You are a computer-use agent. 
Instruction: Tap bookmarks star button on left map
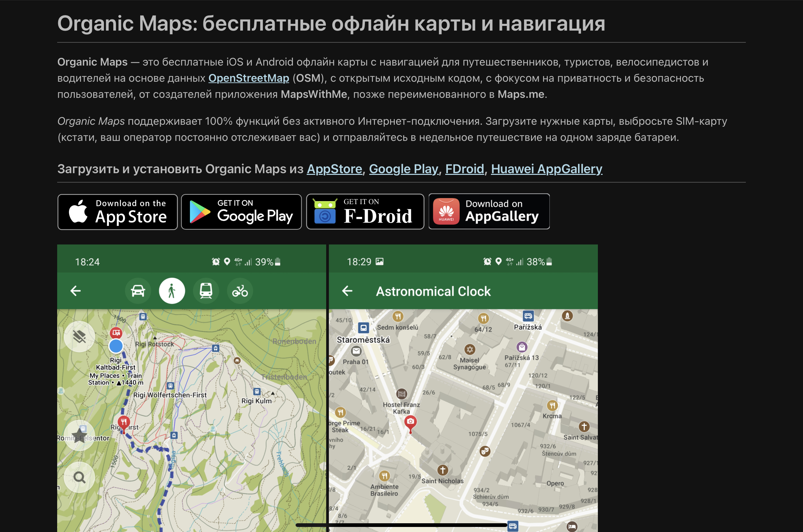coord(79,435)
